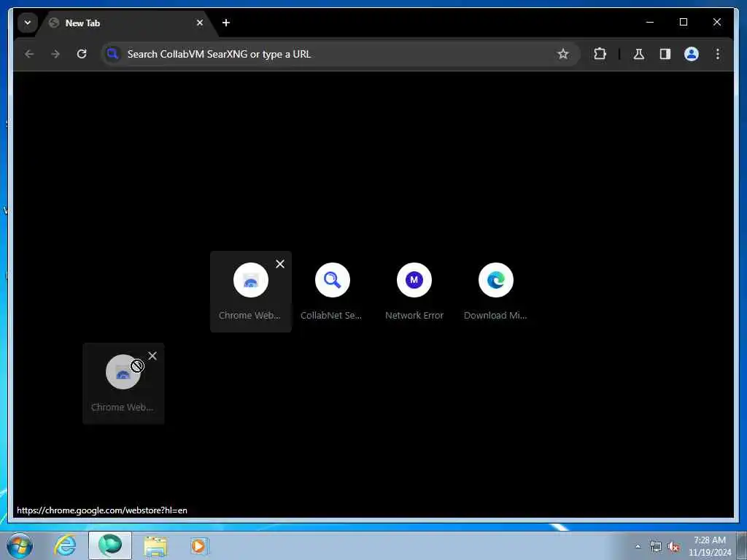Click the search engine icon in address bar
This screenshot has width=747, height=560.
click(x=112, y=54)
